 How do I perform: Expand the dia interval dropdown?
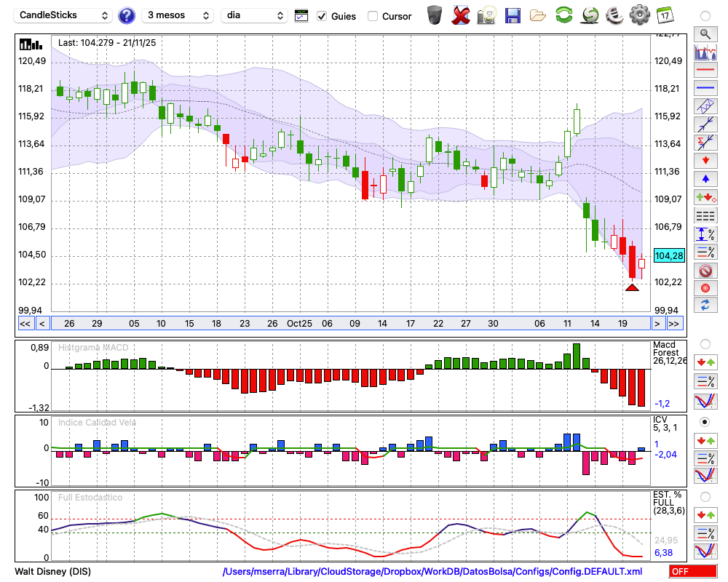(255, 15)
